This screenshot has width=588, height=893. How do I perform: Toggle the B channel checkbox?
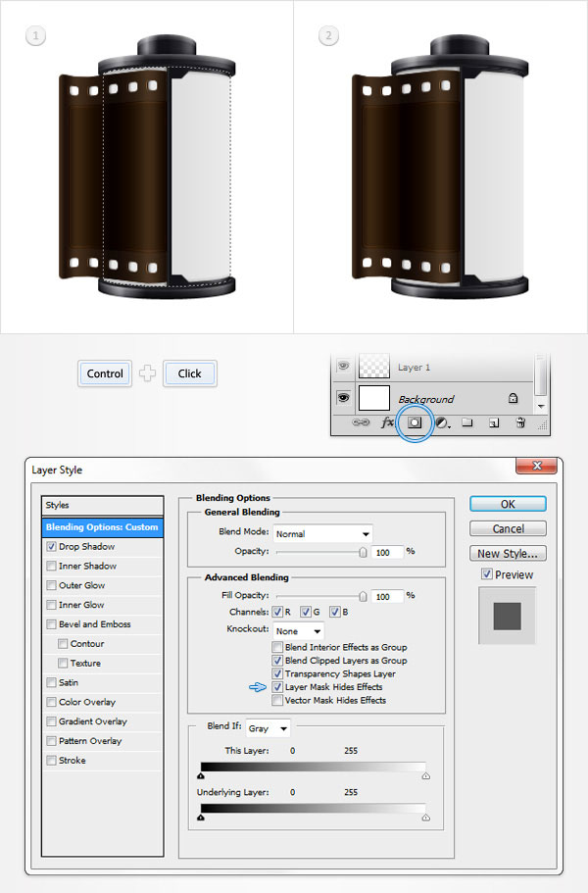coord(335,612)
